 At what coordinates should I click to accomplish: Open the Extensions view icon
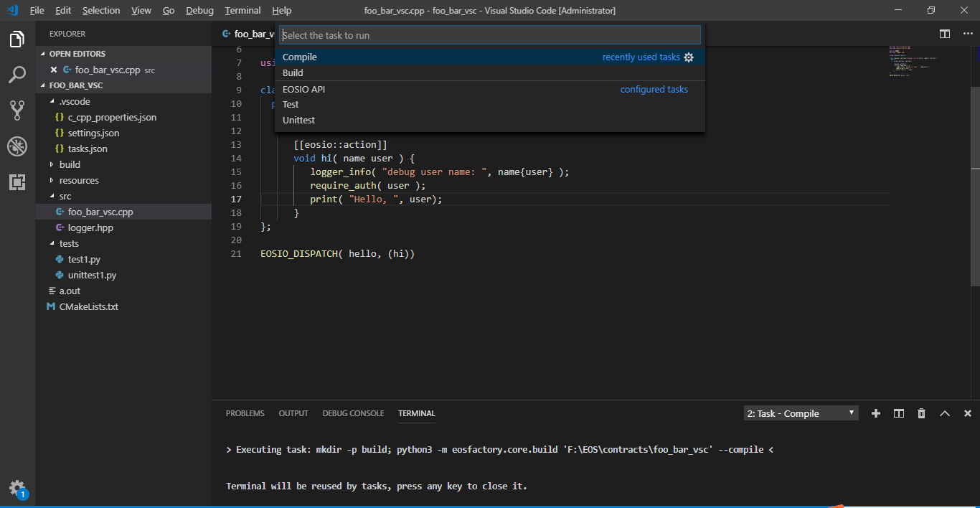pos(17,182)
